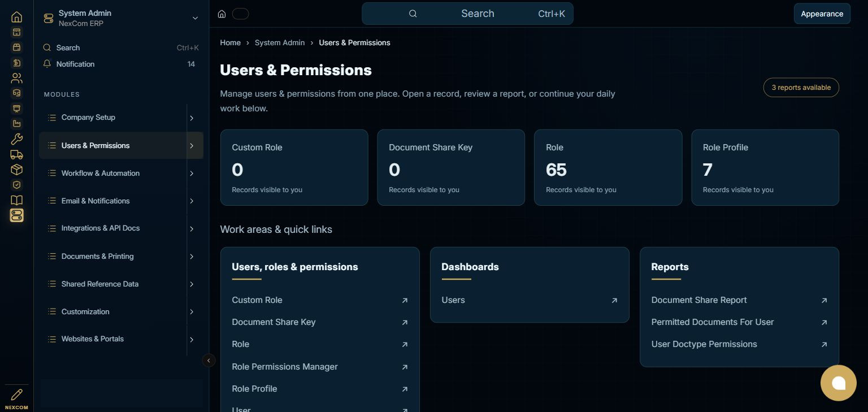This screenshot has height=412, width=868.
Task: Click the arrow icon beside Role Profile link
Action: coord(405,389)
